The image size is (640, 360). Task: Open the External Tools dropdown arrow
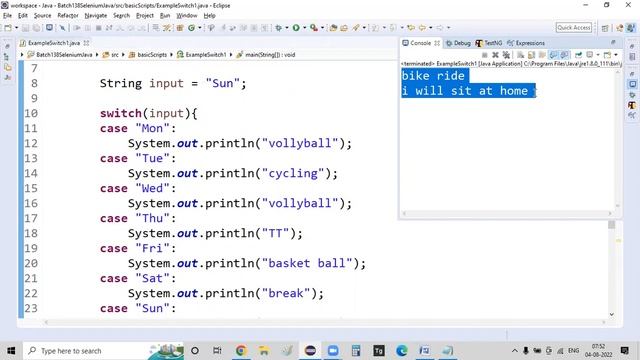322,28
